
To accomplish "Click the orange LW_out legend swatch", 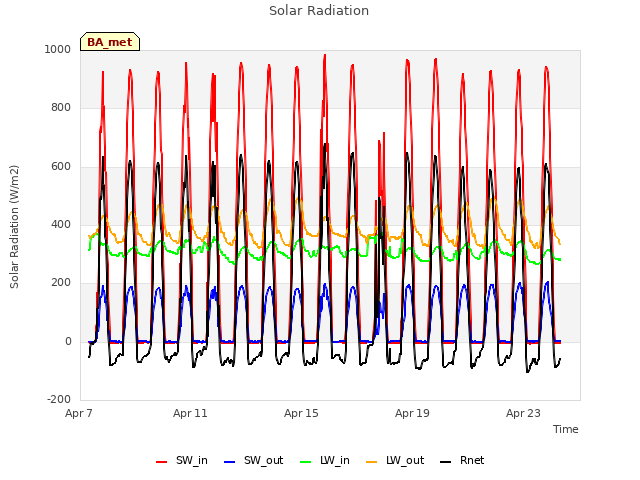I will (372, 462).
